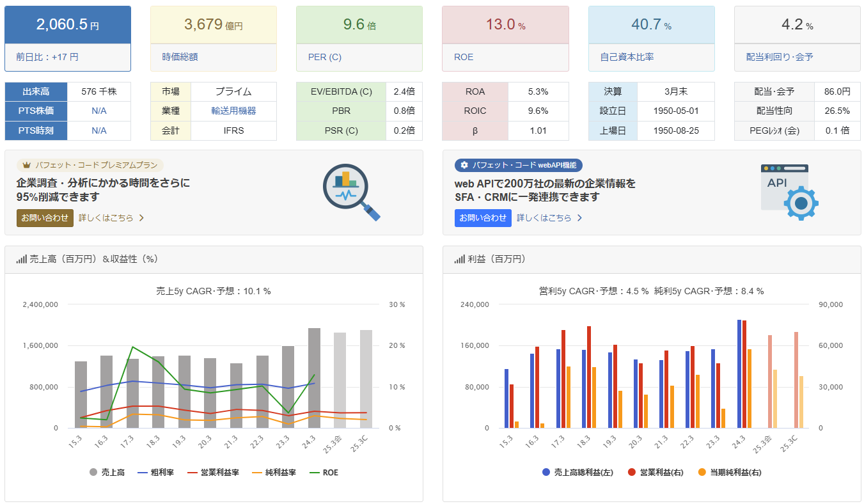Click the 3,679 億円 market cap value
The width and height of the screenshot is (864, 504).
214,25
